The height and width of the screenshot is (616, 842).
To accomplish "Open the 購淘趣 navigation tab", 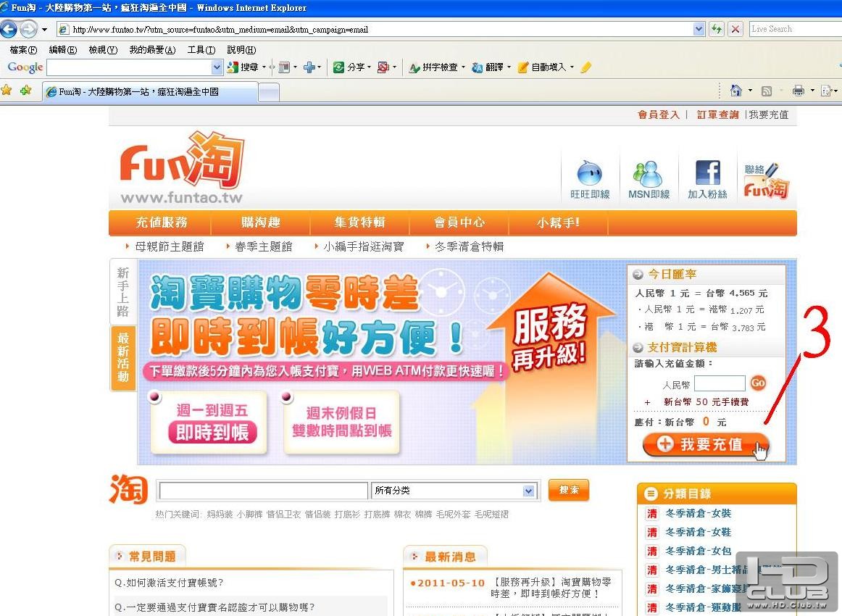I will [x=260, y=222].
